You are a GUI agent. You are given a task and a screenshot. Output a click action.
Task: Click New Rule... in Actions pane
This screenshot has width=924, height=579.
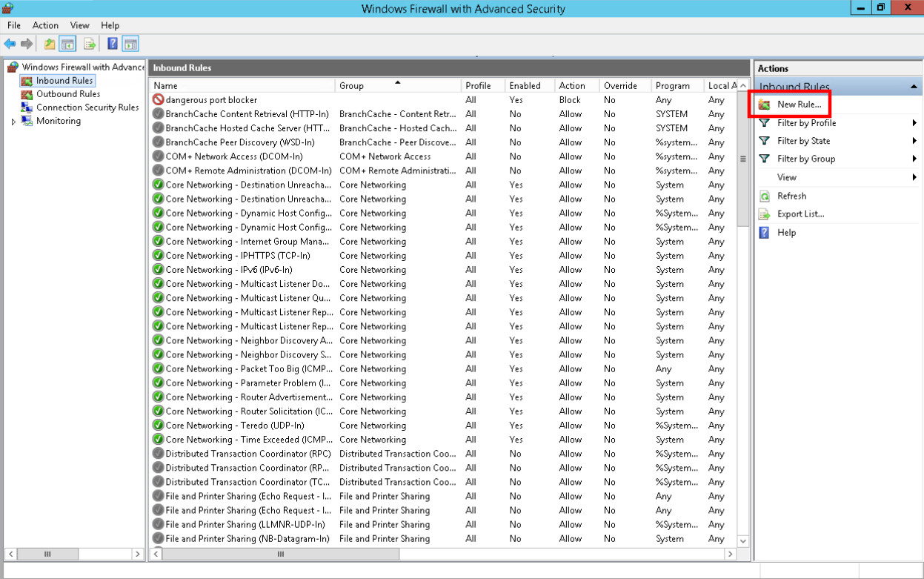point(799,105)
